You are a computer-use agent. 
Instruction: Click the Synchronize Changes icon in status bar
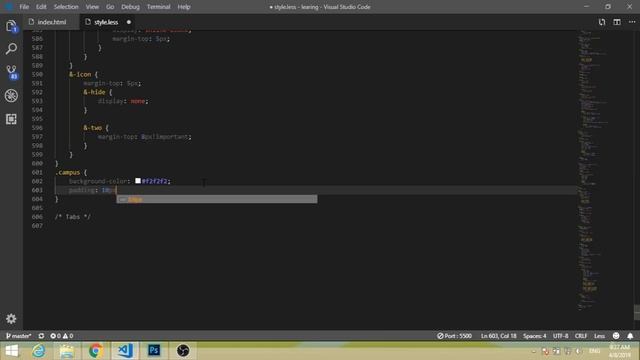[x=41, y=336]
